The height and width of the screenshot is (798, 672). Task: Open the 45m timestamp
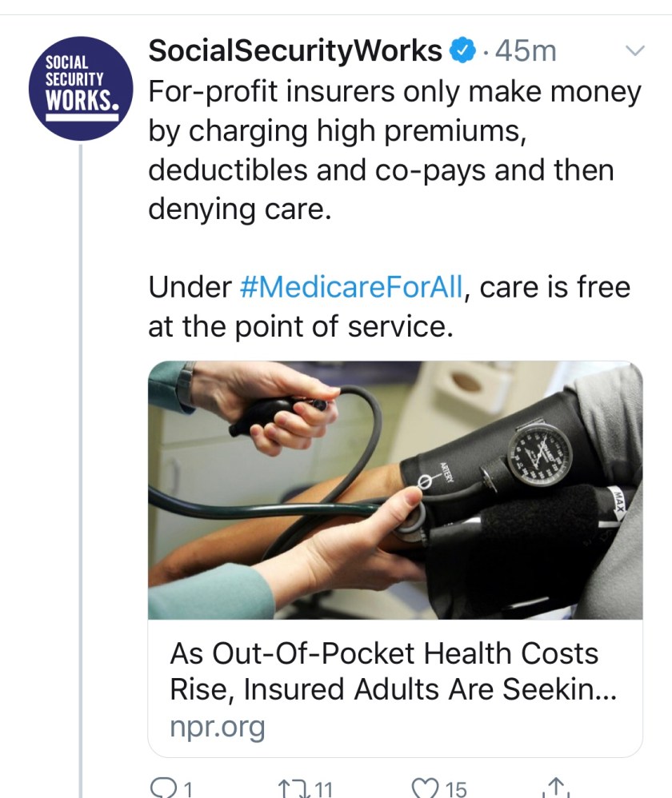[526, 52]
